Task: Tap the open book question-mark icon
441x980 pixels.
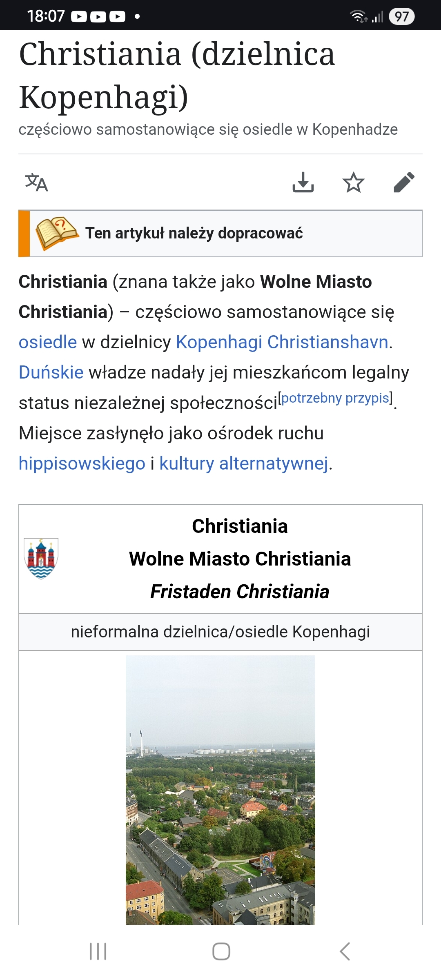Action: [x=56, y=233]
